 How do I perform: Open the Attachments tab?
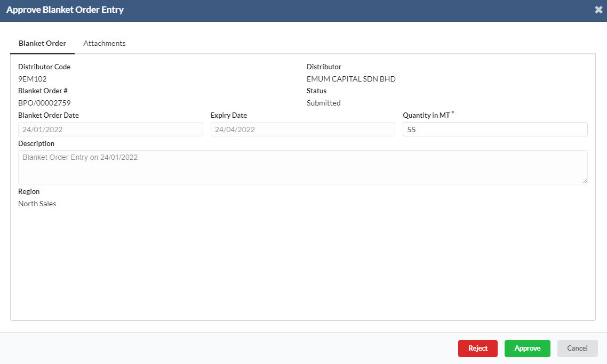click(105, 43)
